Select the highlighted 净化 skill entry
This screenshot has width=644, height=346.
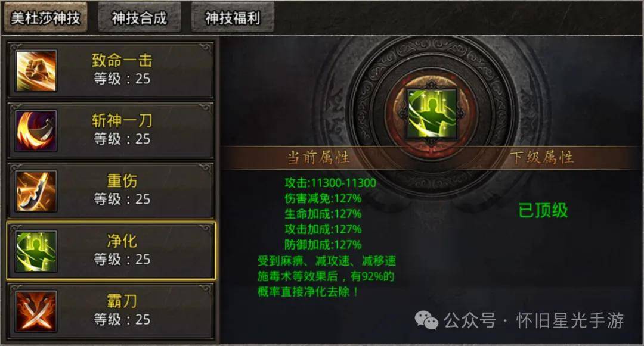click(x=111, y=251)
